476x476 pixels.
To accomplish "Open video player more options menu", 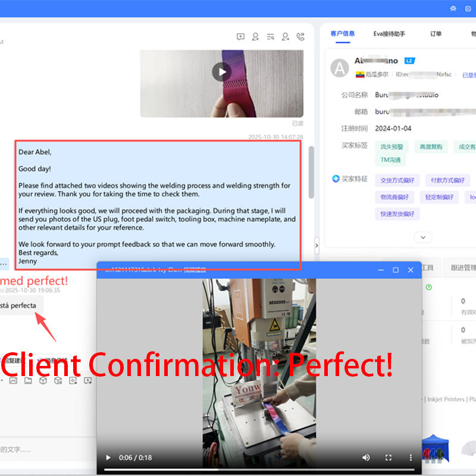I will 411,458.
